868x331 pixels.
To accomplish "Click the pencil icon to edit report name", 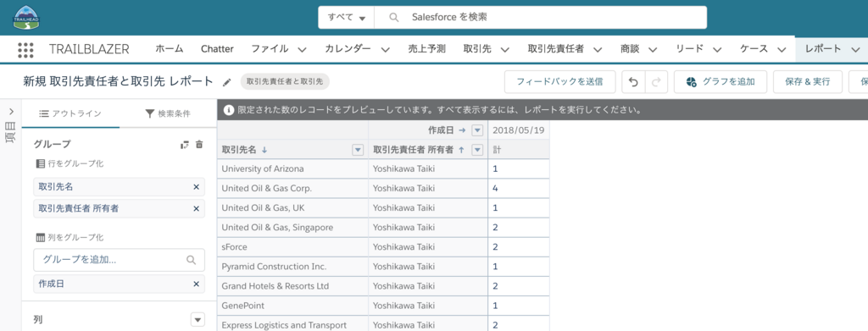I will [226, 82].
